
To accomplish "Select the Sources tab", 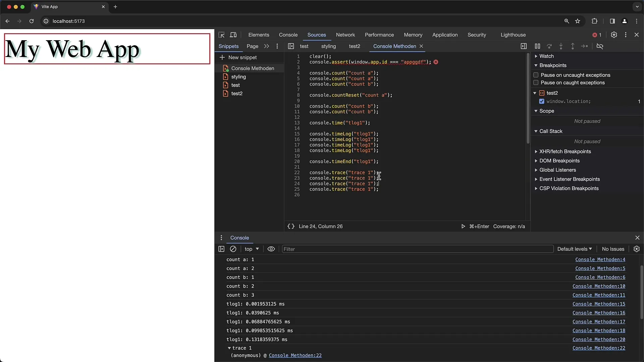I will tap(316, 35).
